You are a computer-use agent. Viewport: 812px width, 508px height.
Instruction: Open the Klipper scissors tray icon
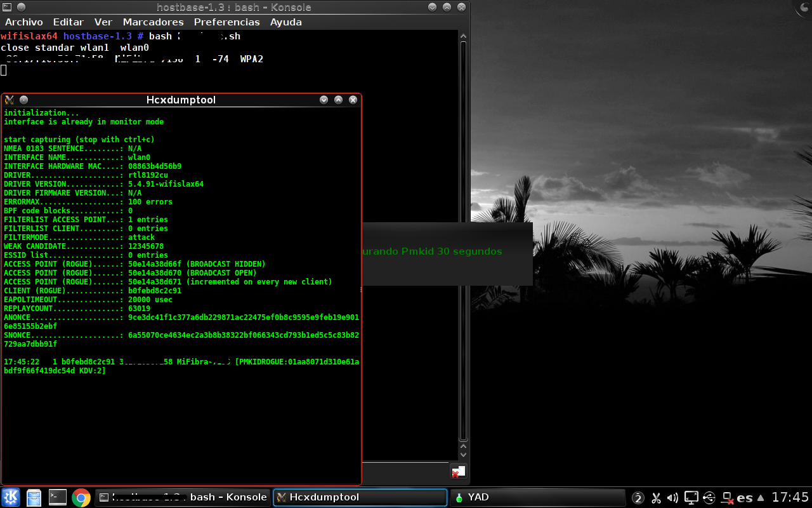click(657, 498)
